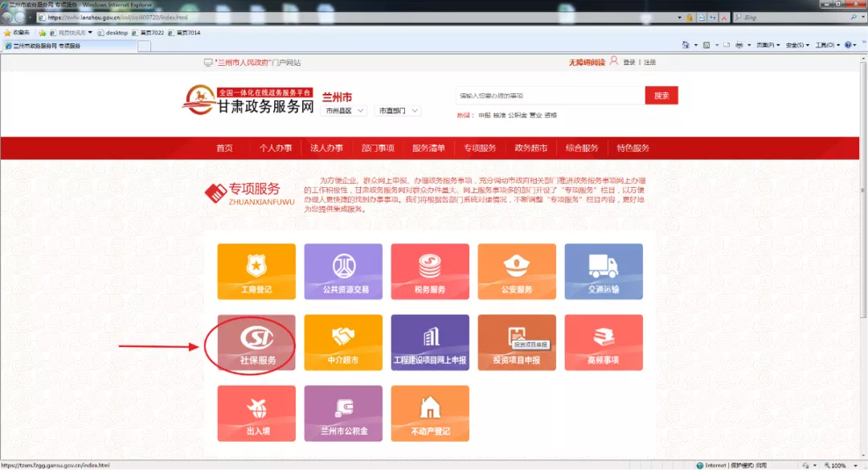Screen dimensions: 868x470
Task: Select the 公共资源交易 service tile
Action: pyautogui.click(x=342, y=272)
